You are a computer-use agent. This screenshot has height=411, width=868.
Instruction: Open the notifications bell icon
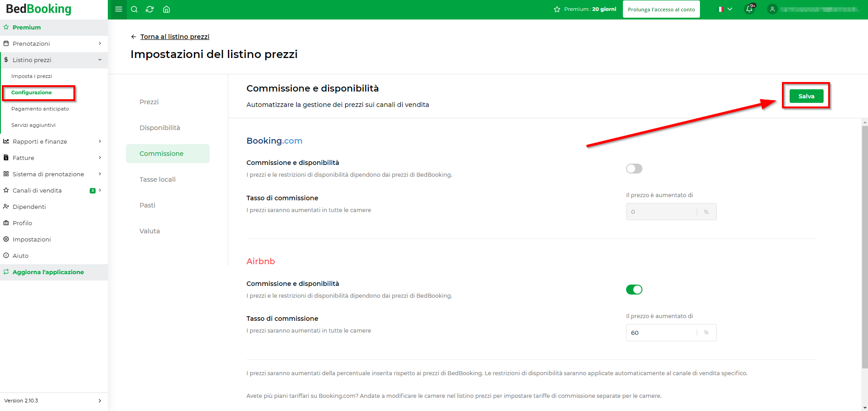[x=749, y=9]
